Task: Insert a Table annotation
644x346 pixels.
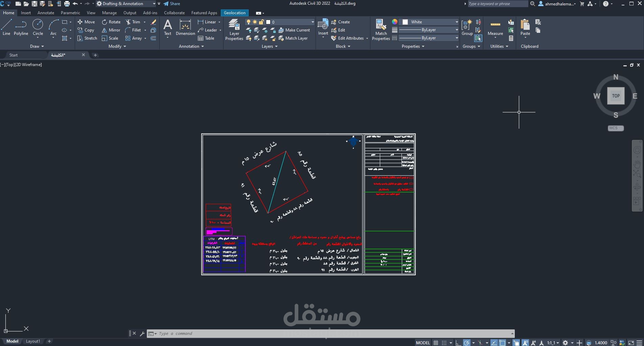Action: [206, 38]
